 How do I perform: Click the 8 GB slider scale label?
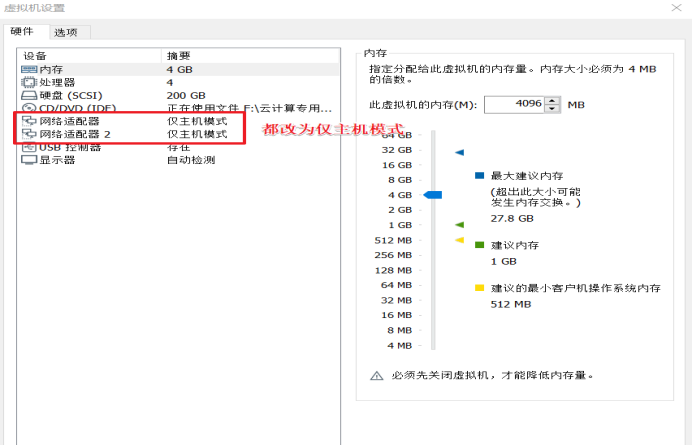[400, 180]
